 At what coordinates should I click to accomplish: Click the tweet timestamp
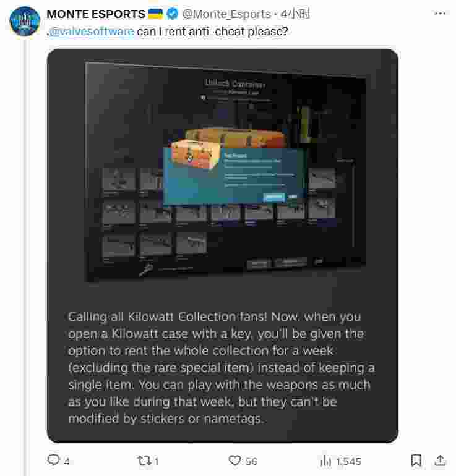296,14
